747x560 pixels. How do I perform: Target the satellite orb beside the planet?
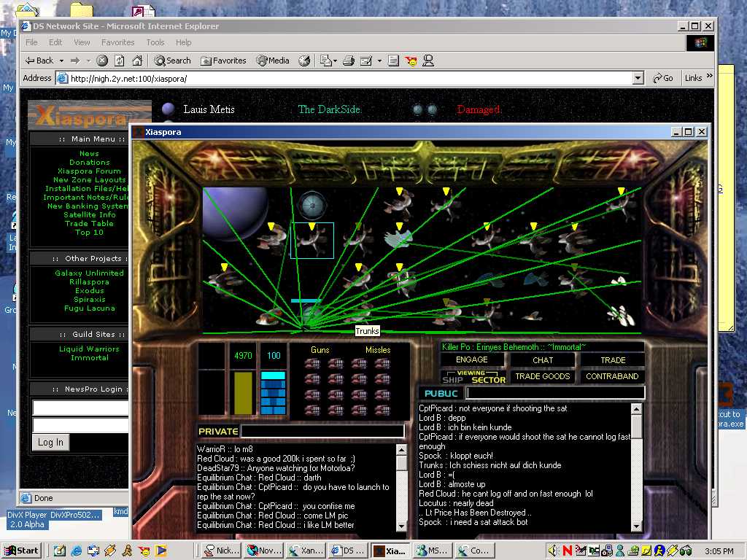pos(311,204)
